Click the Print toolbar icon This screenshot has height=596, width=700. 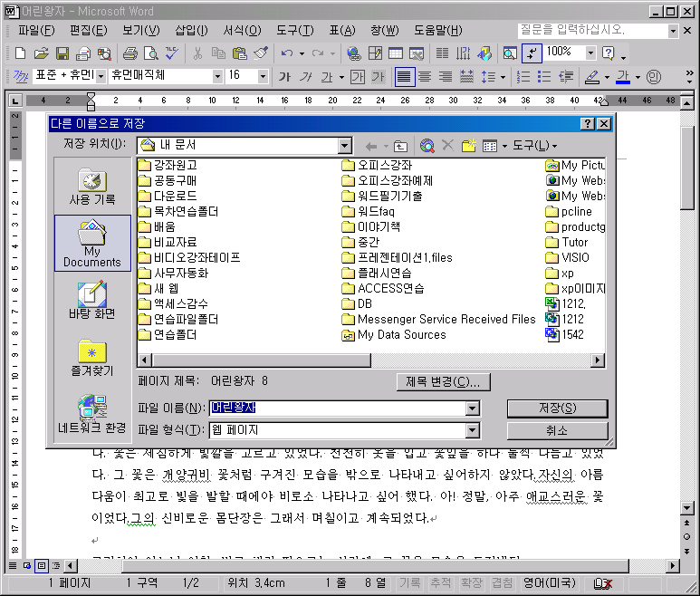[x=129, y=53]
